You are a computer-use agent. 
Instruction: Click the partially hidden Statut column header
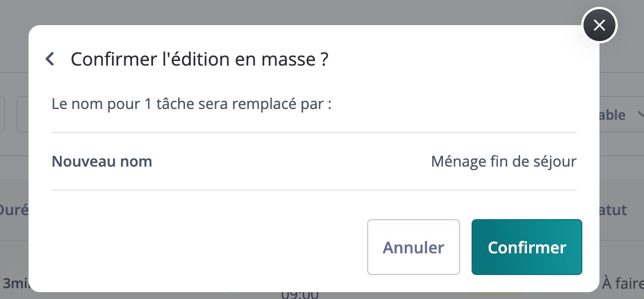[x=614, y=210]
